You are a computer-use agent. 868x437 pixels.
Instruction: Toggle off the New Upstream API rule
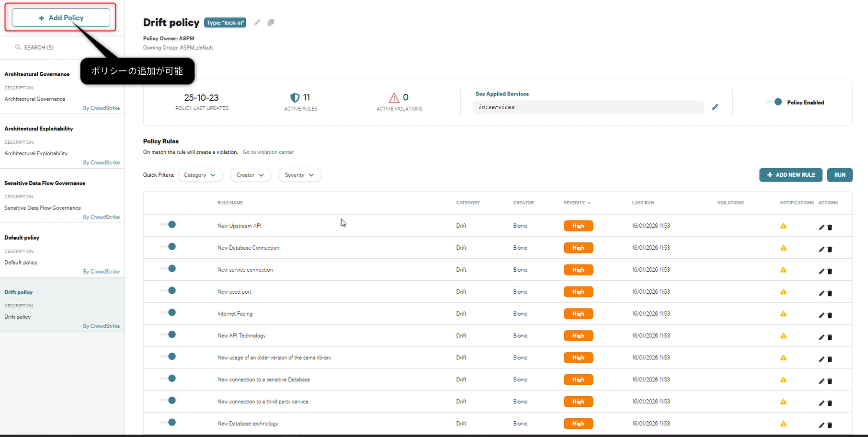[168, 224]
